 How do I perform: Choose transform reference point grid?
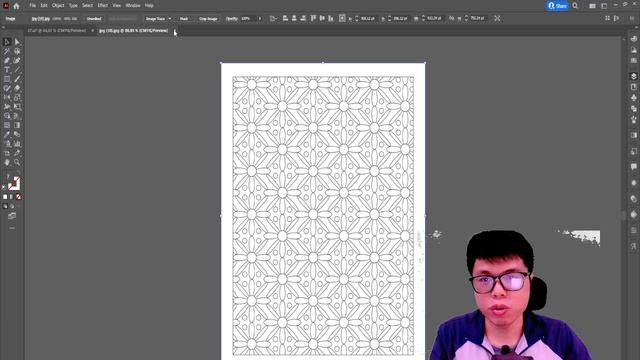pos(342,18)
